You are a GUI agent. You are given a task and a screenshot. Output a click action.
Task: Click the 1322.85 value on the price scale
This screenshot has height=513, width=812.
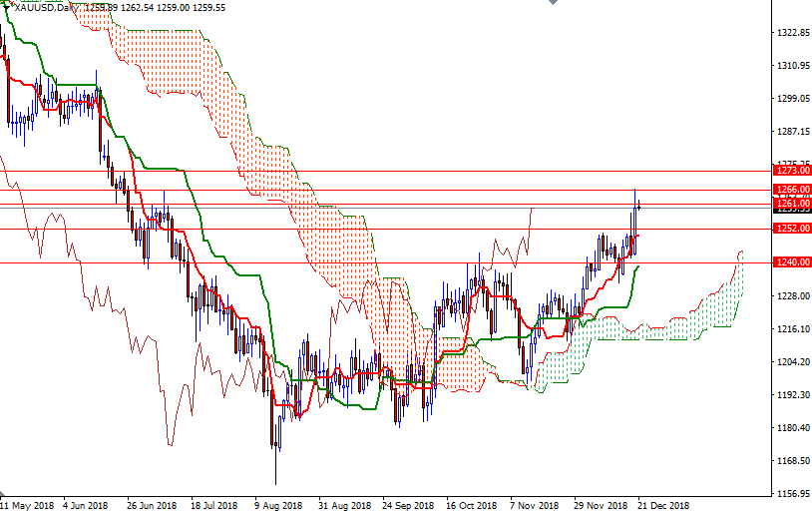point(792,33)
